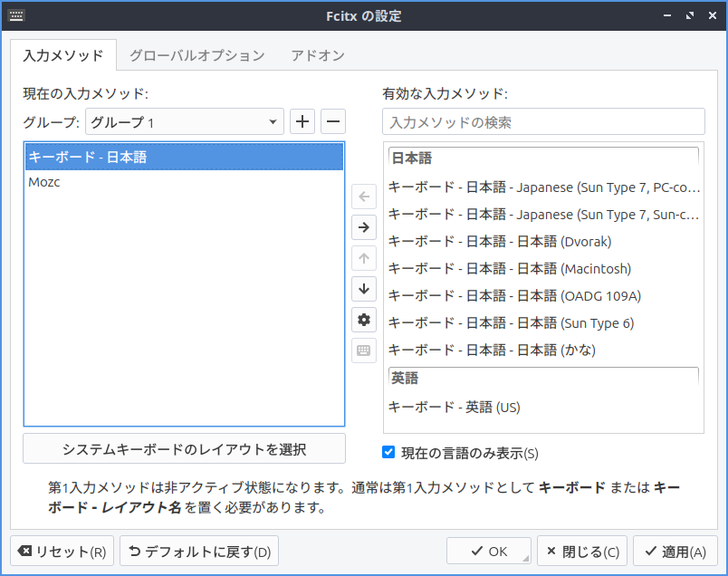Click the remove group minus icon
Viewport: 728px width, 576px height.
[x=333, y=121]
